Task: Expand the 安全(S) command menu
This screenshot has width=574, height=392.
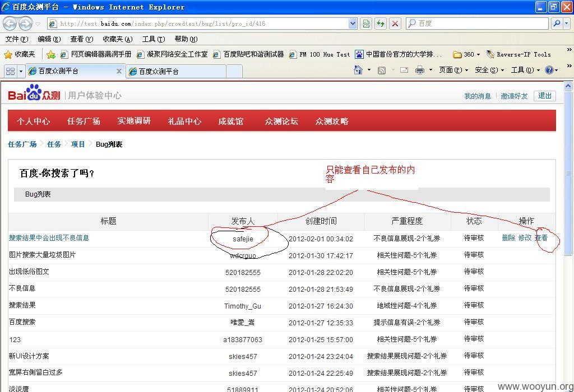Action: (489, 70)
